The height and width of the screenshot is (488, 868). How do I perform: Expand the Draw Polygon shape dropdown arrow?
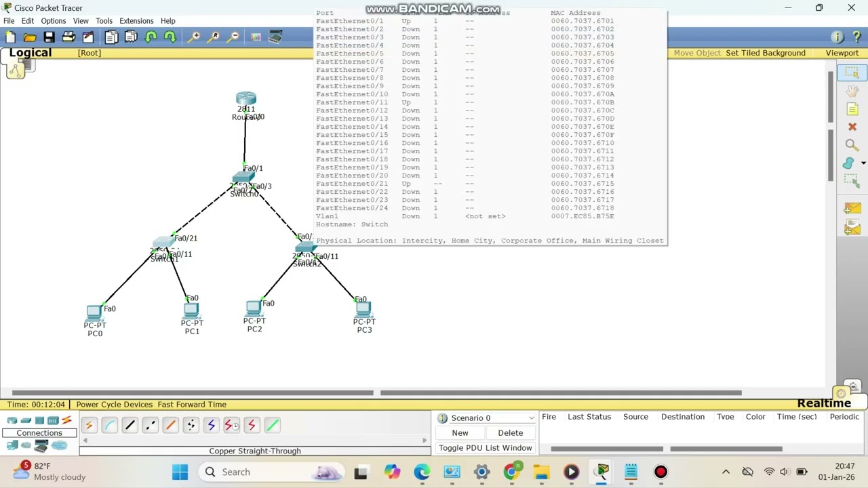point(863,163)
